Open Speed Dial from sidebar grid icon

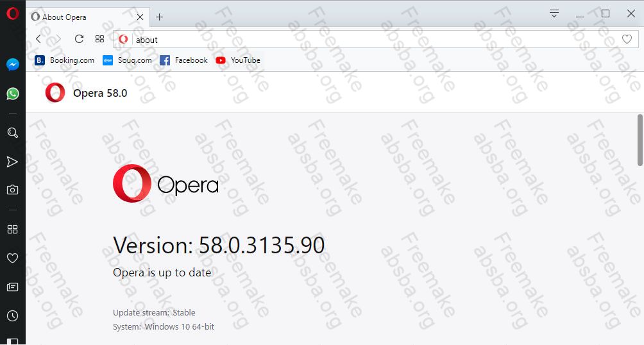point(12,229)
